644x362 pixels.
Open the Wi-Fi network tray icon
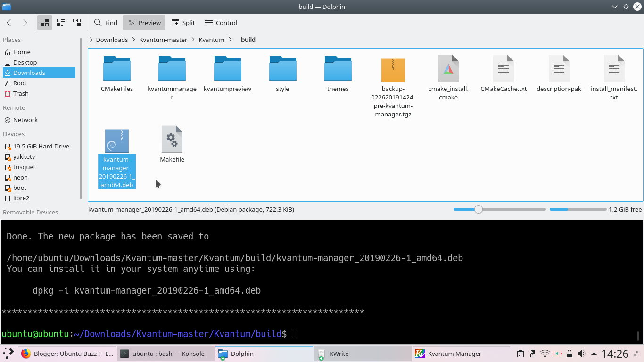(x=545, y=354)
